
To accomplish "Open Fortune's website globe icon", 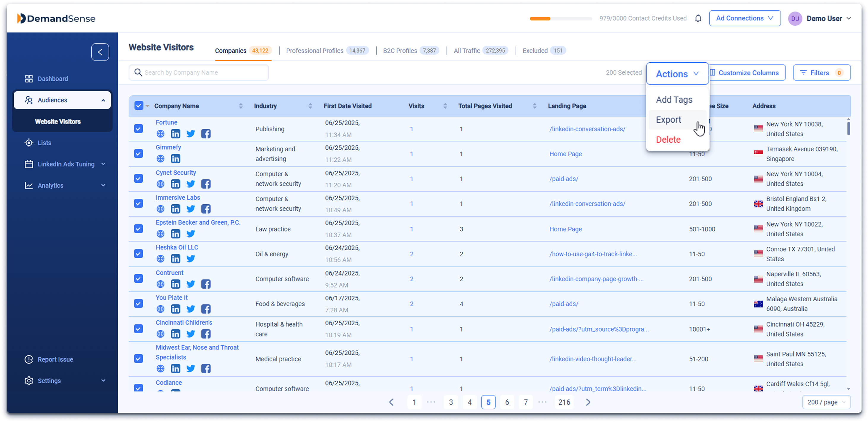I will click(160, 134).
